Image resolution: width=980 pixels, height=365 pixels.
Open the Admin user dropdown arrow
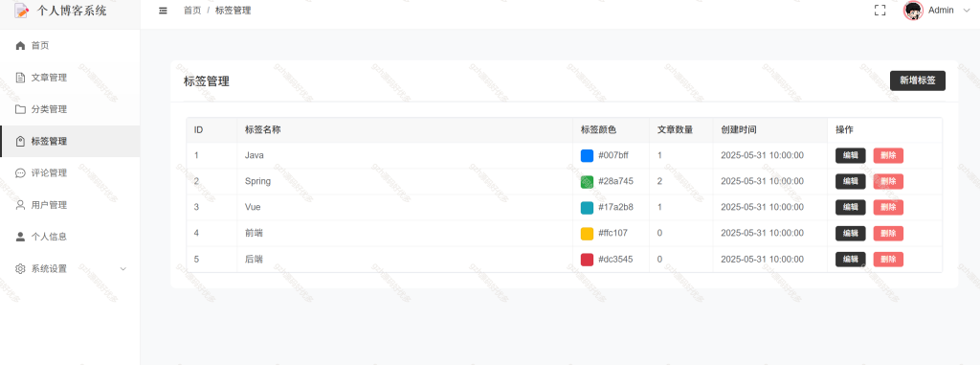coord(968,10)
